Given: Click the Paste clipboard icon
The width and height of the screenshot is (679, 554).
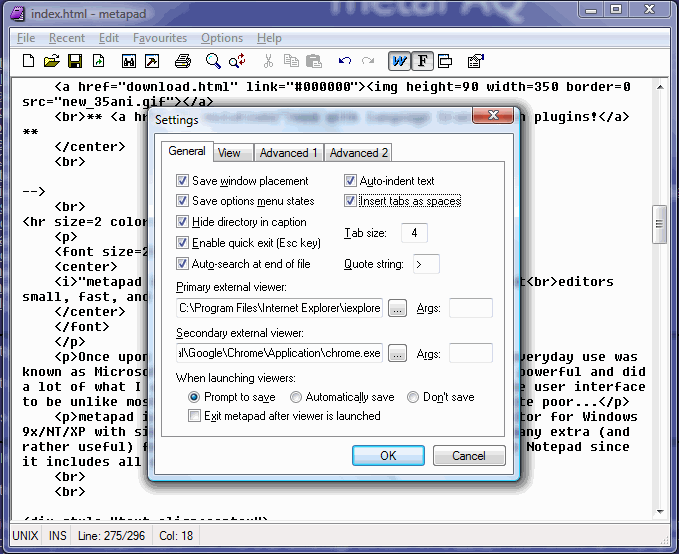Looking at the screenshot, I should pyautogui.click(x=314, y=61).
